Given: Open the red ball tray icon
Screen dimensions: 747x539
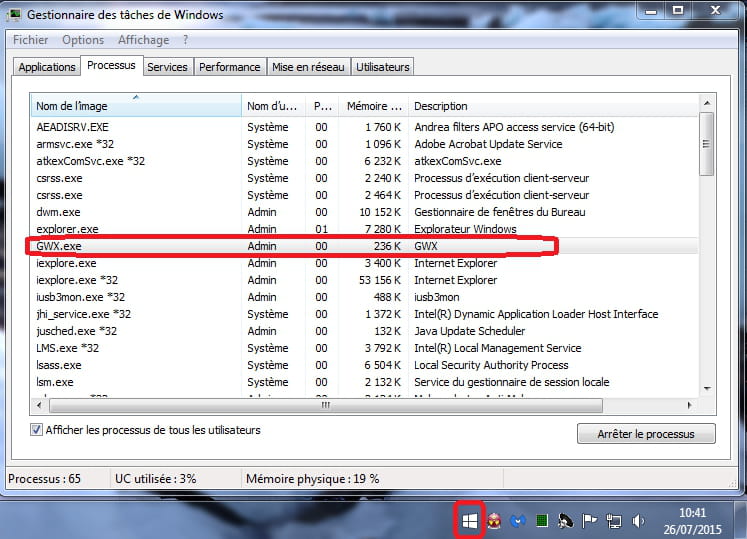Looking at the screenshot, I should (x=494, y=521).
